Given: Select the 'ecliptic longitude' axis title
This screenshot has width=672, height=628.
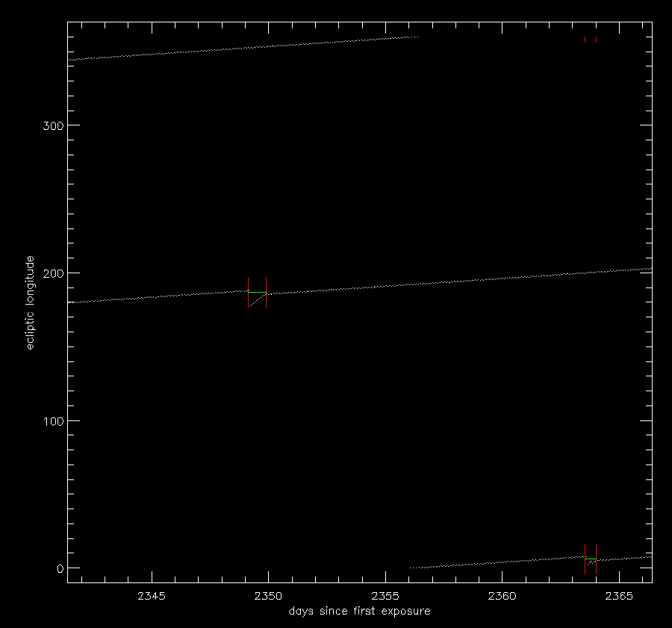Looking at the screenshot, I should point(30,302).
